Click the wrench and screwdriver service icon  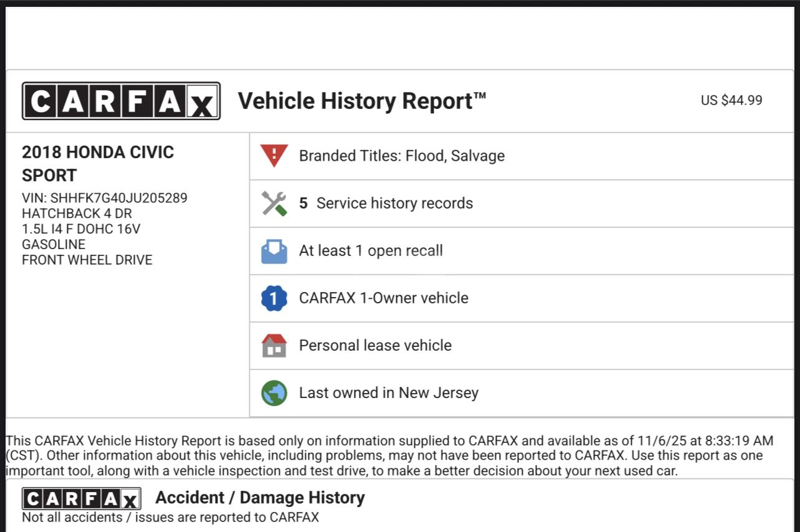coord(274,203)
